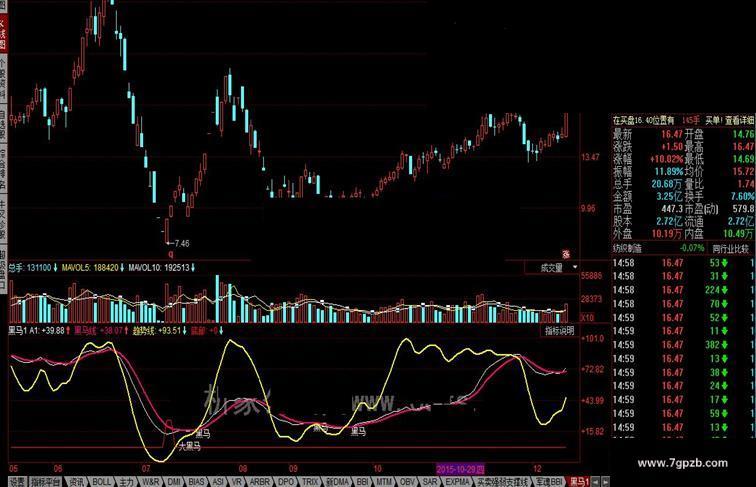Select the 主力 indicator tab
Screen dimensions: 756x487
pos(126,481)
